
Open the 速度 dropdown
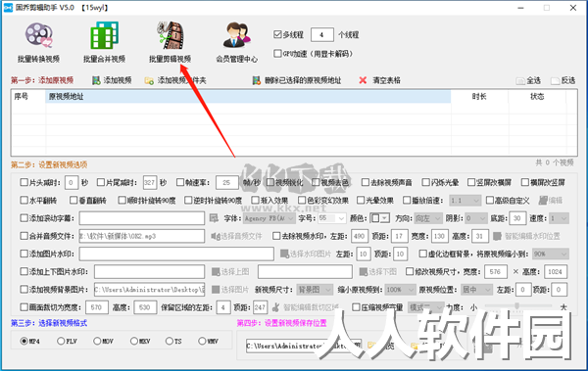(x=560, y=218)
